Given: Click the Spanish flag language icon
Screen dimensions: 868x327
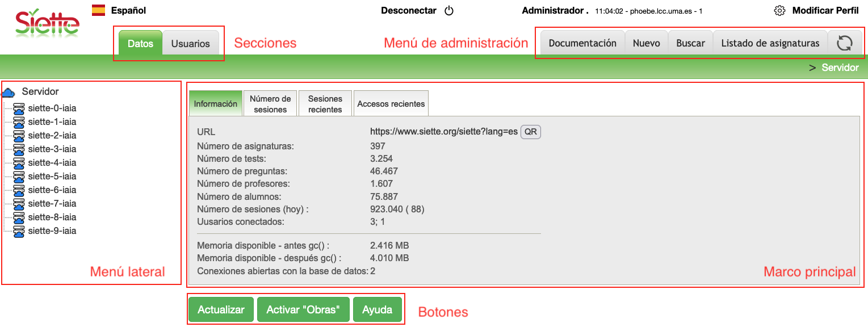Looking at the screenshot, I should pos(98,10).
